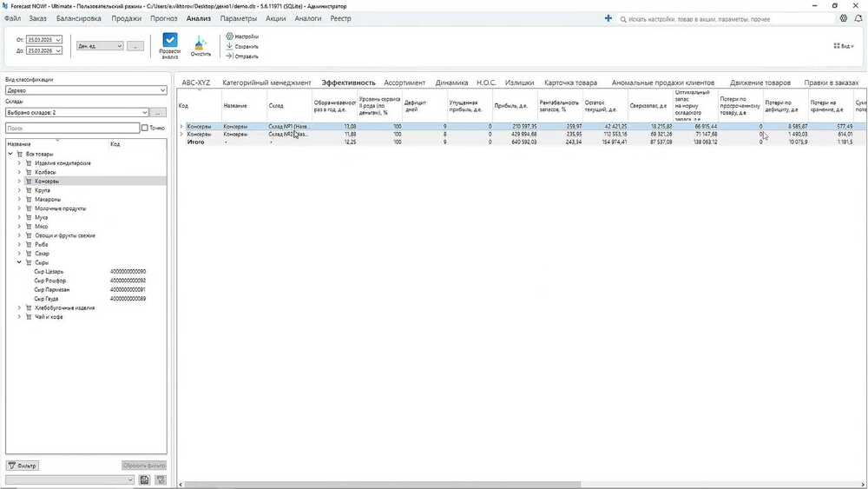This screenshot has width=868, height=489.
Task: Open the До date dropdown
Action: click(58, 50)
